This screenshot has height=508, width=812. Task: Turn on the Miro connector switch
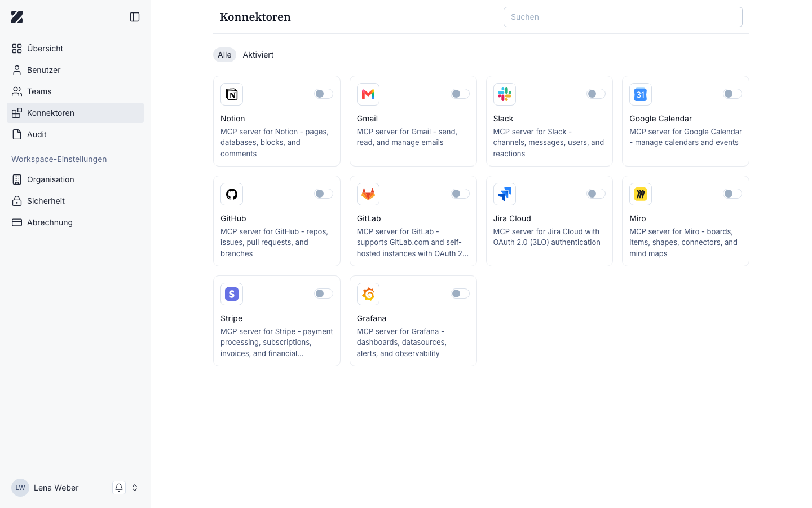(732, 194)
